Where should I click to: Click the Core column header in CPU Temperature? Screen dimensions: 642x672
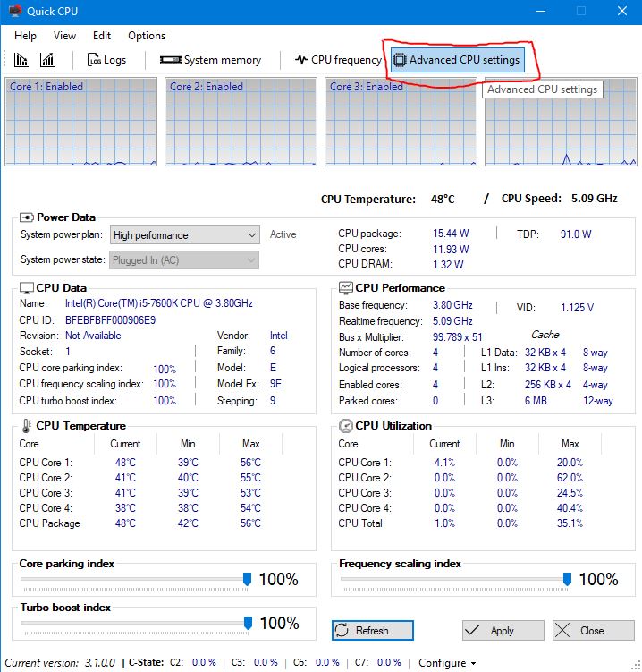(29, 444)
